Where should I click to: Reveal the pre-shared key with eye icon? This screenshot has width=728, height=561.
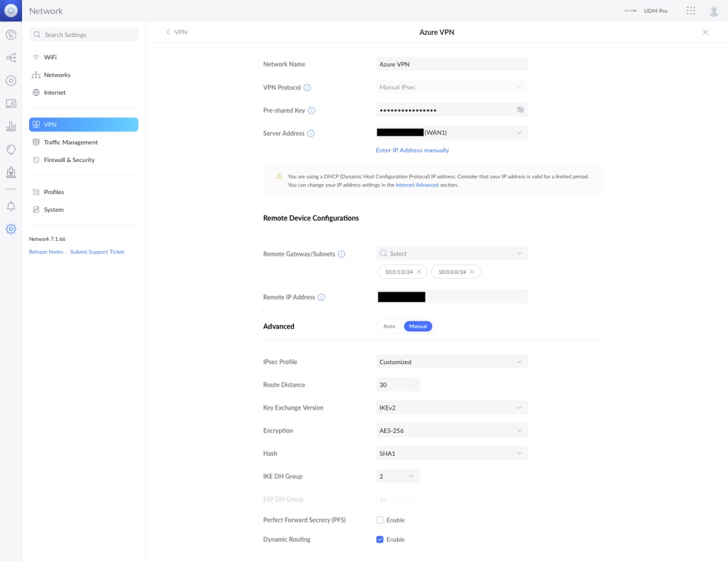pyautogui.click(x=520, y=110)
